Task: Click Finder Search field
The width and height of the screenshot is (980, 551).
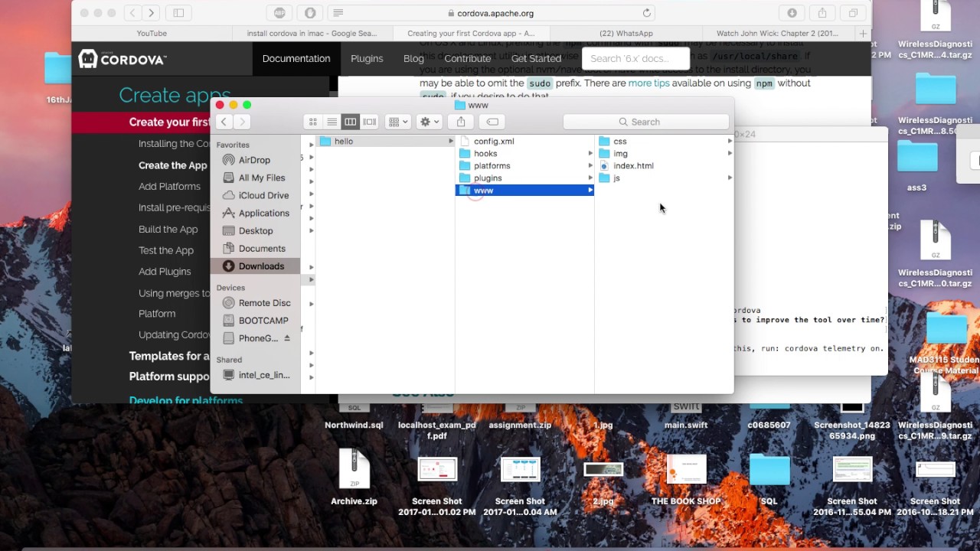Action: click(x=645, y=122)
